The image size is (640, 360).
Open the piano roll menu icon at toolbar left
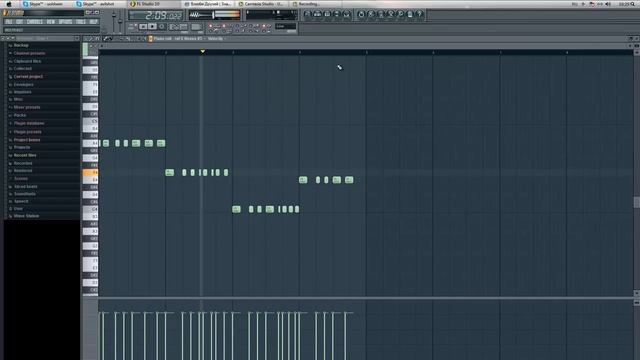click(86, 39)
